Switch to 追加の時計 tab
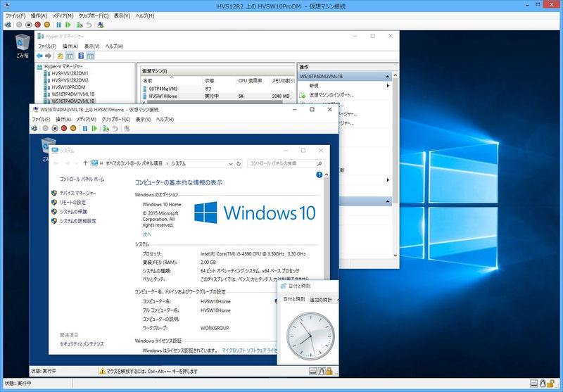 click(x=321, y=300)
